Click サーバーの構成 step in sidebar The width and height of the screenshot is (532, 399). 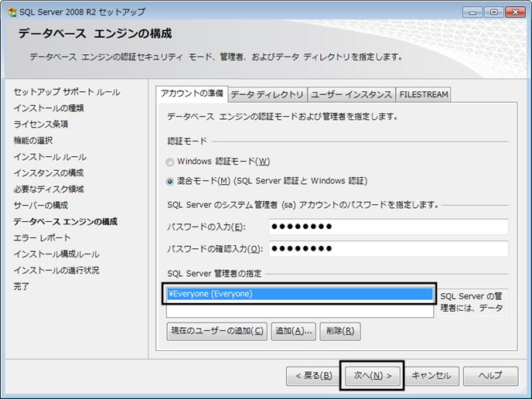click(x=41, y=205)
